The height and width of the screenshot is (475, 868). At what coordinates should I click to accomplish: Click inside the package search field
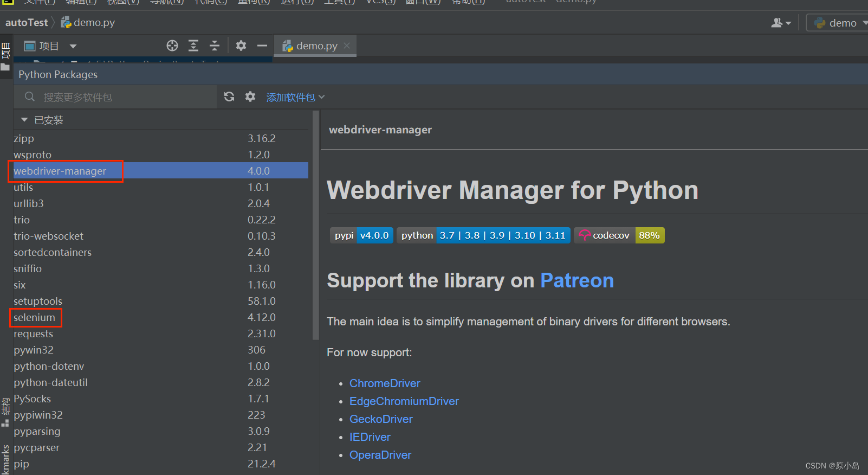pos(115,97)
